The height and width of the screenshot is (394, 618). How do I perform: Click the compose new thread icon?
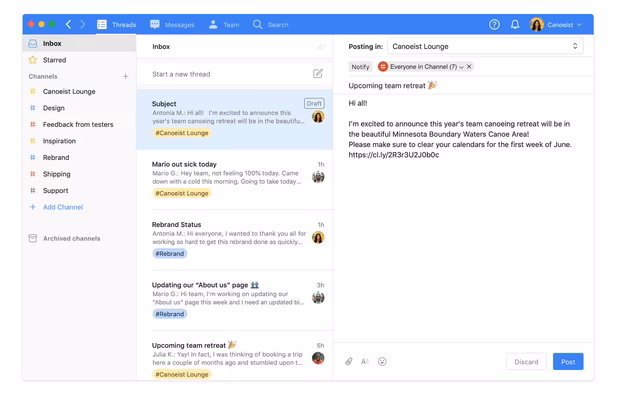[318, 74]
